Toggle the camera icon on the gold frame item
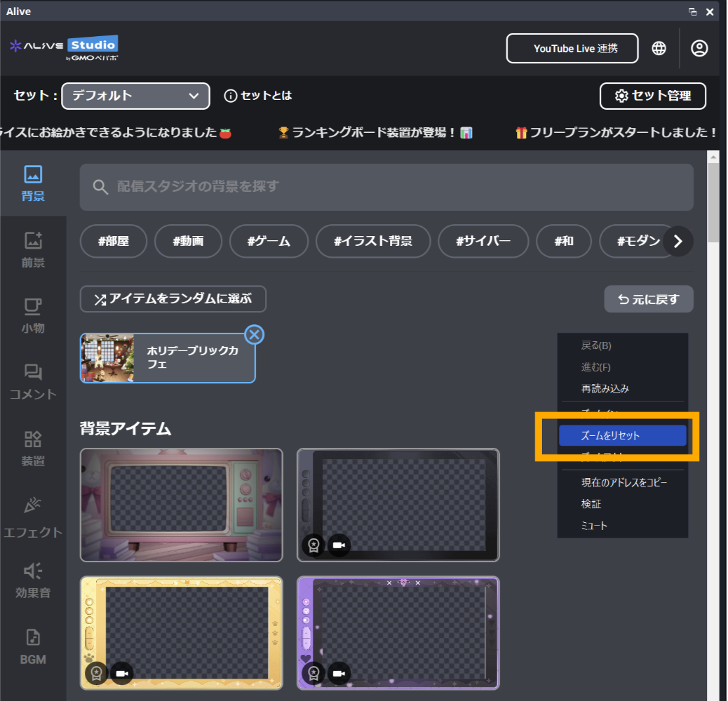Screen dimensions: 728x701 pyautogui.click(x=121, y=673)
